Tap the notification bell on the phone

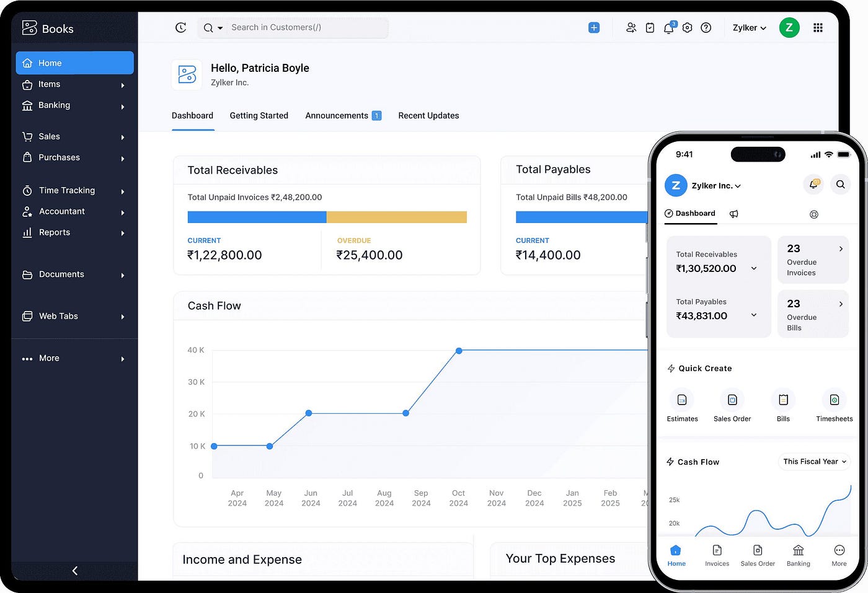point(813,184)
